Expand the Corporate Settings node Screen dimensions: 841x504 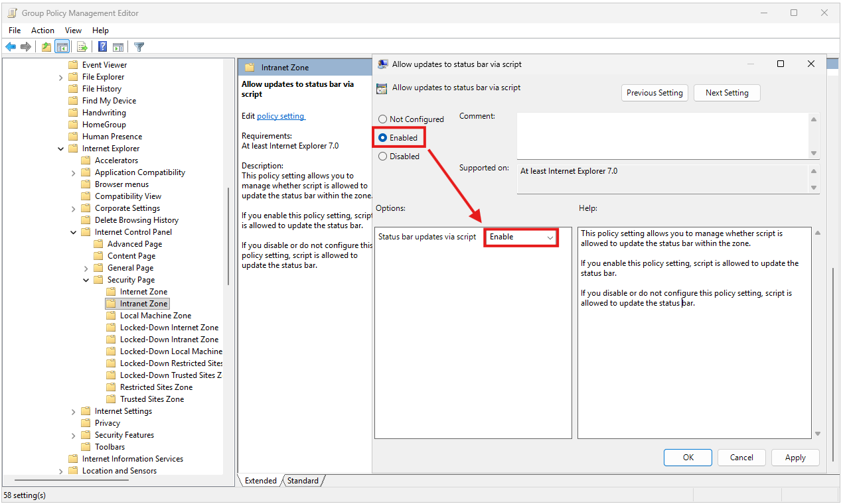click(x=74, y=208)
